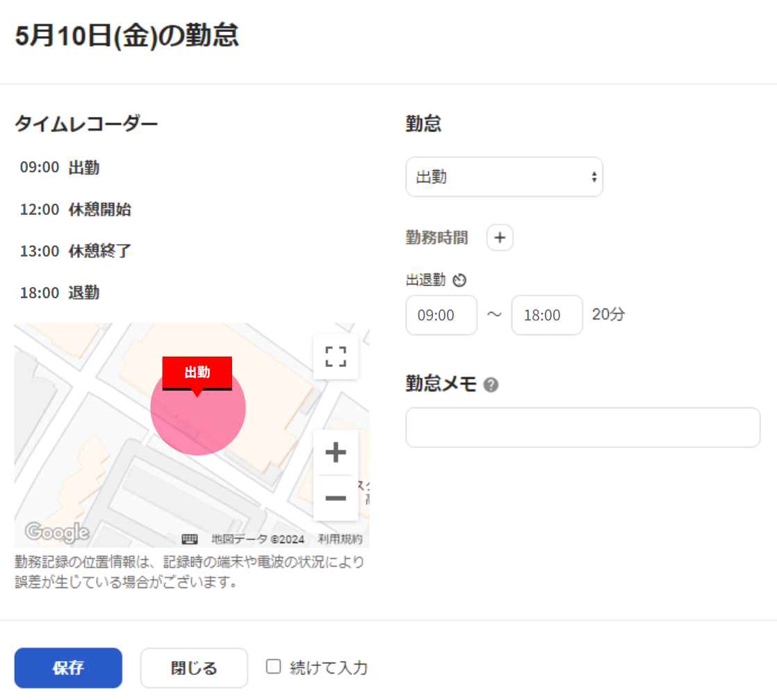Click the plus icon next to 勤務時間
Screen dimensions: 777x700
tap(500, 238)
